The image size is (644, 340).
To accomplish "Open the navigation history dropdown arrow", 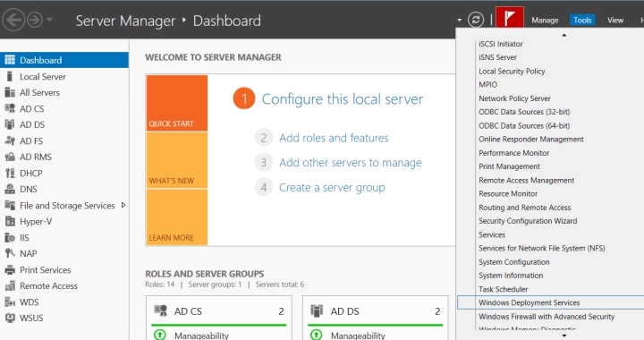I will (50, 20).
